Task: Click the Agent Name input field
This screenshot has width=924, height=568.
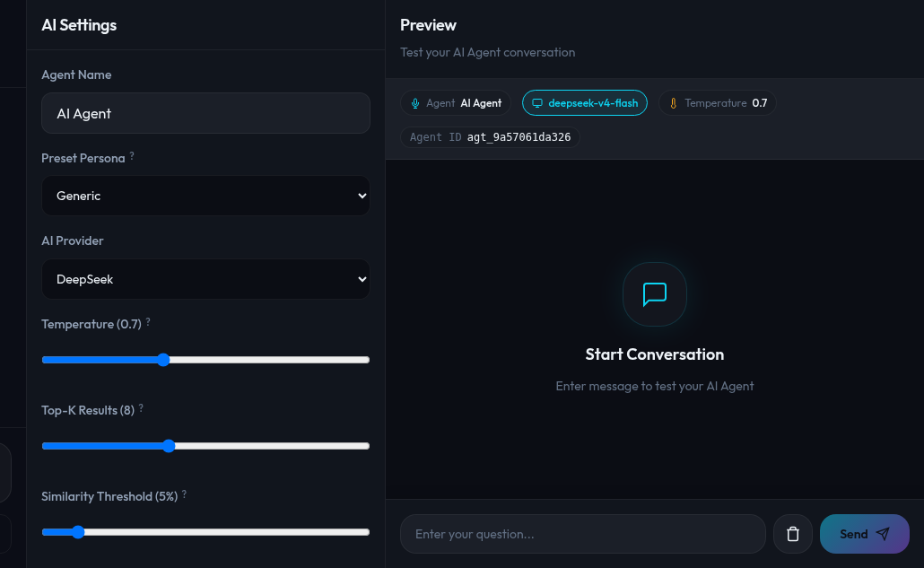Action: (x=205, y=113)
